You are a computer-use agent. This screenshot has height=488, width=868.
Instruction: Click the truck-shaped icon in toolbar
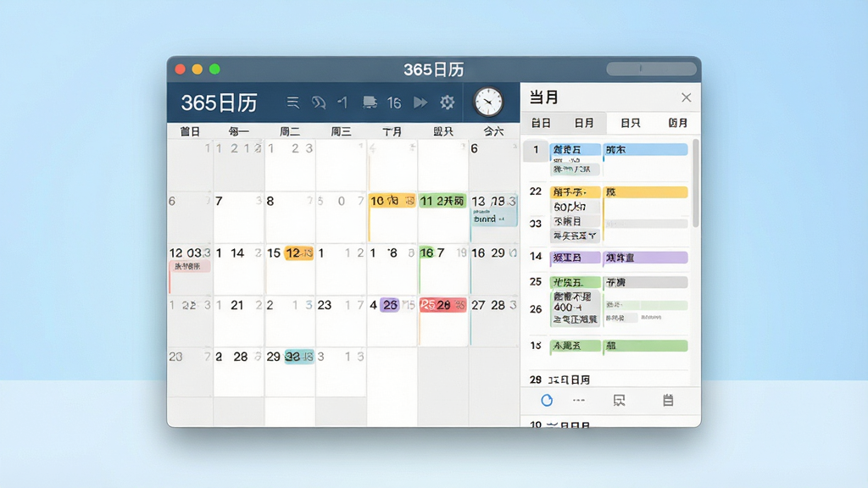[370, 103]
